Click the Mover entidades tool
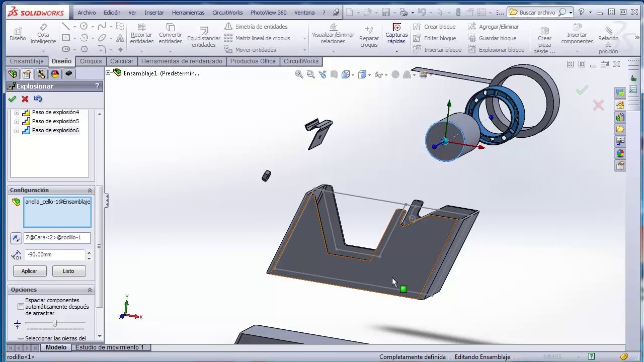 250,50
